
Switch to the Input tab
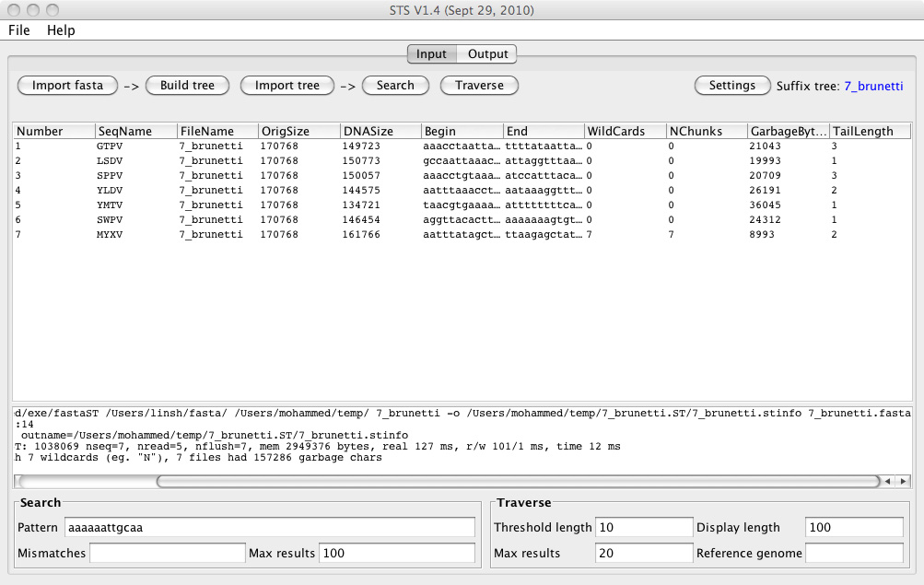point(431,53)
